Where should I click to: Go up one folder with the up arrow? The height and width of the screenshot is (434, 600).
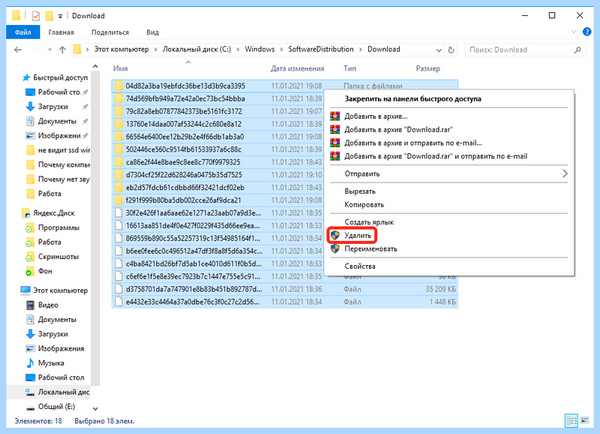(62, 49)
